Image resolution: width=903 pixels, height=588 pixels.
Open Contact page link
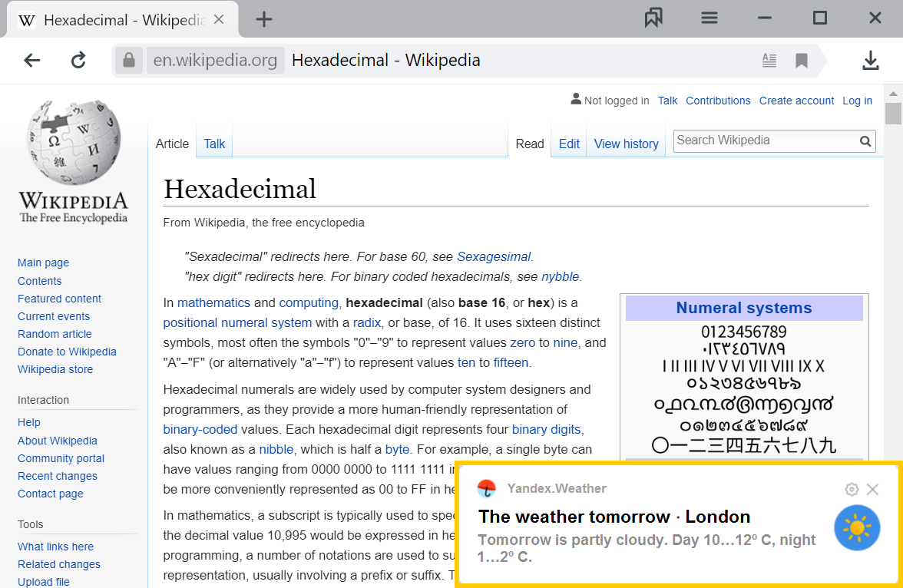[x=50, y=494]
